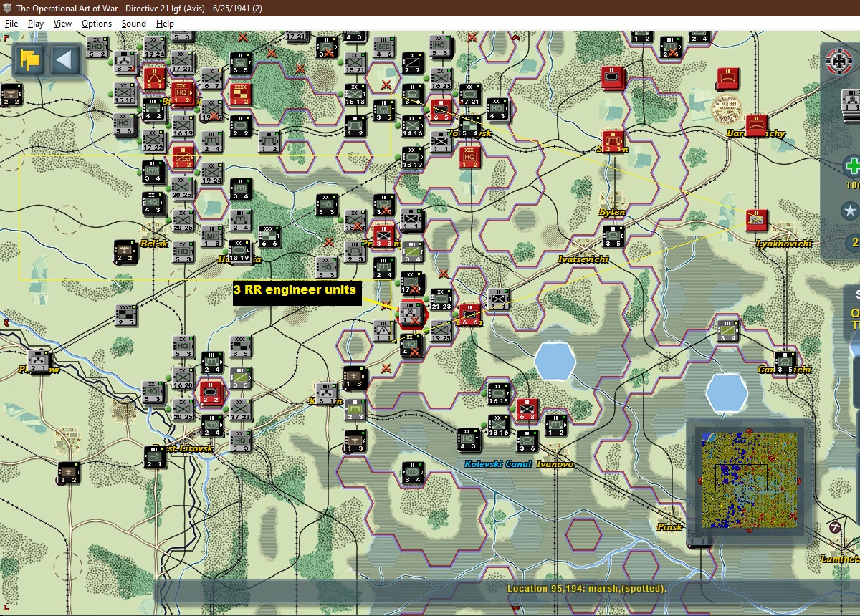Screen dimensions: 860x616
Task: Click the minimap left scroll arrow
Action: 700,481
